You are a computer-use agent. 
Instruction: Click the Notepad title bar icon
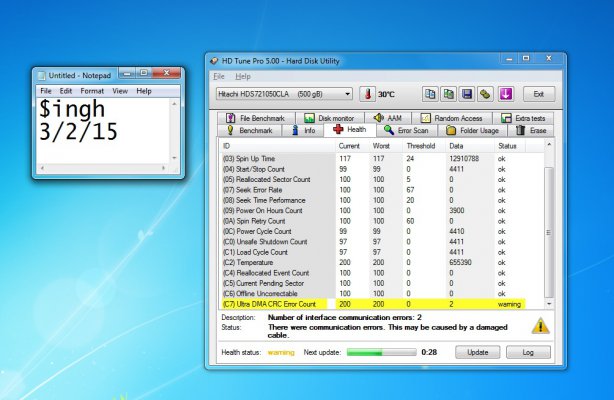coord(42,75)
